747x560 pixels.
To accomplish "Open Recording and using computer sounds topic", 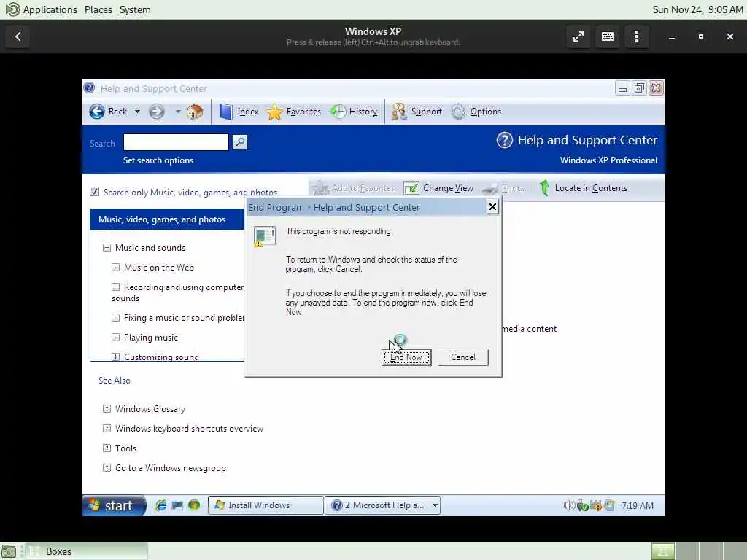I will 178,292.
